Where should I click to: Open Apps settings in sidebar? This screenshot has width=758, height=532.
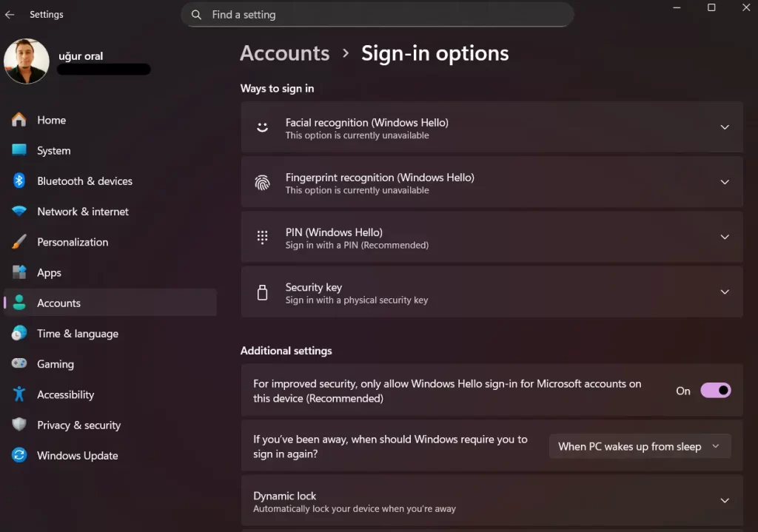coord(49,272)
